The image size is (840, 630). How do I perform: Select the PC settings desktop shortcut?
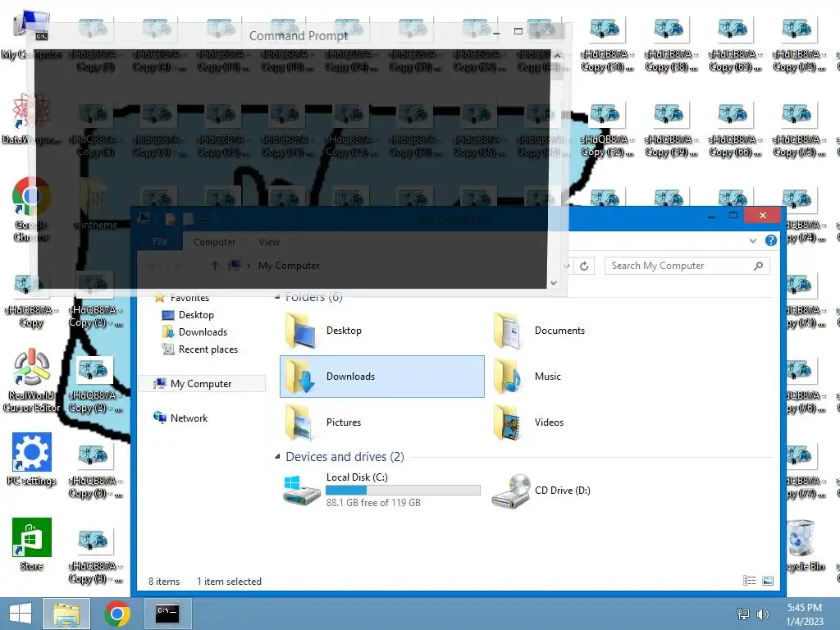point(32,459)
